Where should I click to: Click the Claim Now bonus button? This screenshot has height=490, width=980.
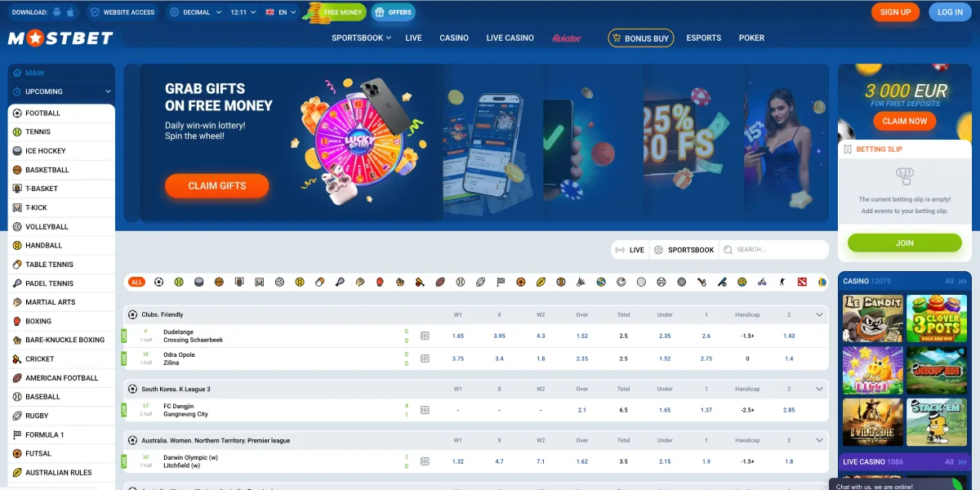click(x=904, y=121)
